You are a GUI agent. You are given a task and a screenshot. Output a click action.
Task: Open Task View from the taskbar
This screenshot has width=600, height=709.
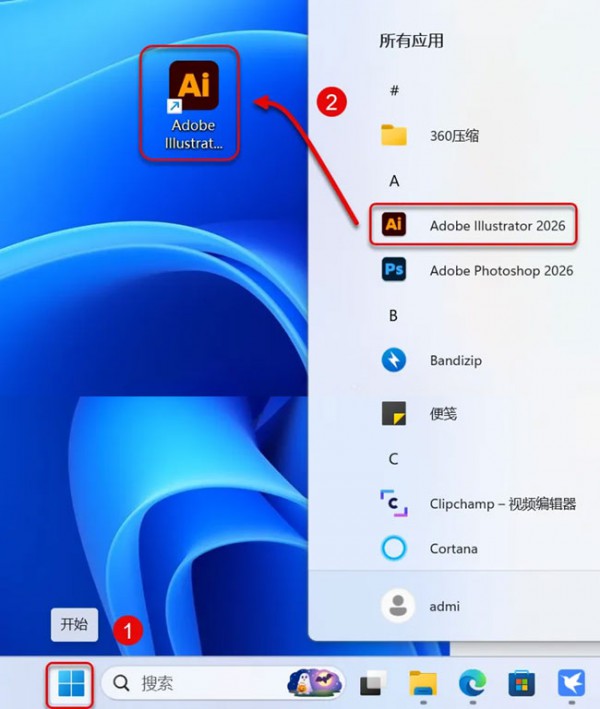pyautogui.click(x=373, y=683)
